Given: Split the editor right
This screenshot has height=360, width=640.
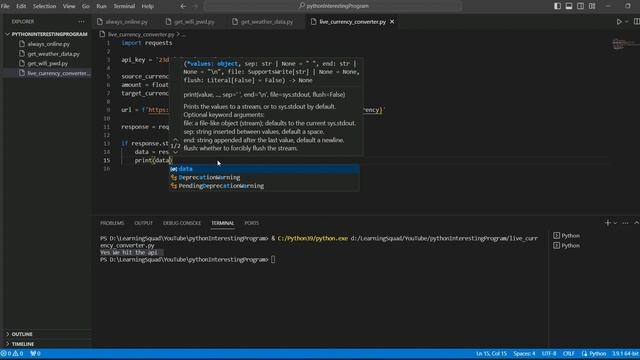Looking at the screenshot, I should [636, 22].
